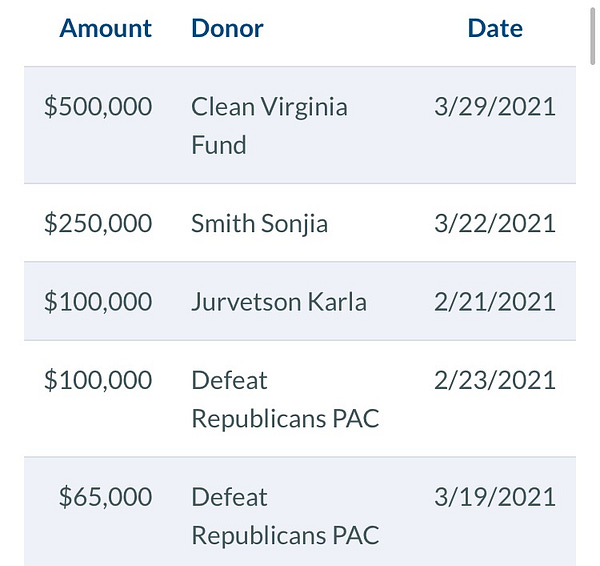Select the Smith Sonjia table row
This screenshot has height=566, width=600.
click(x=300, y=223)
